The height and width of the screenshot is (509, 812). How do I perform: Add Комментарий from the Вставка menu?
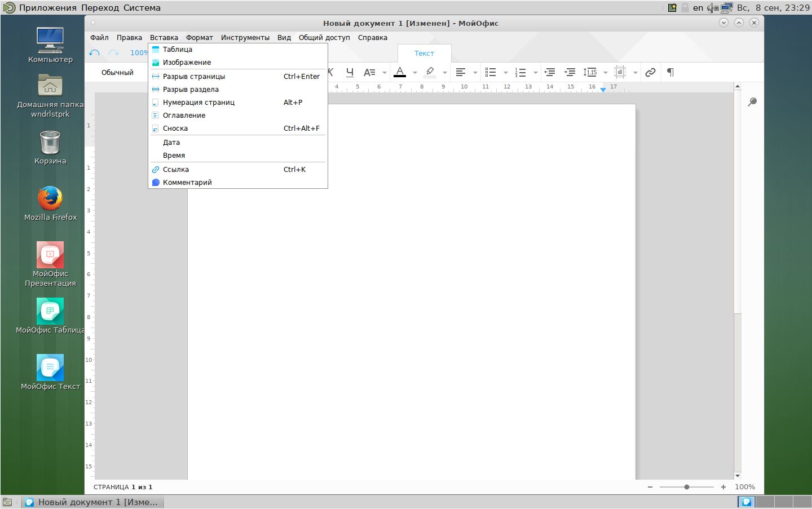click(237, 183)
